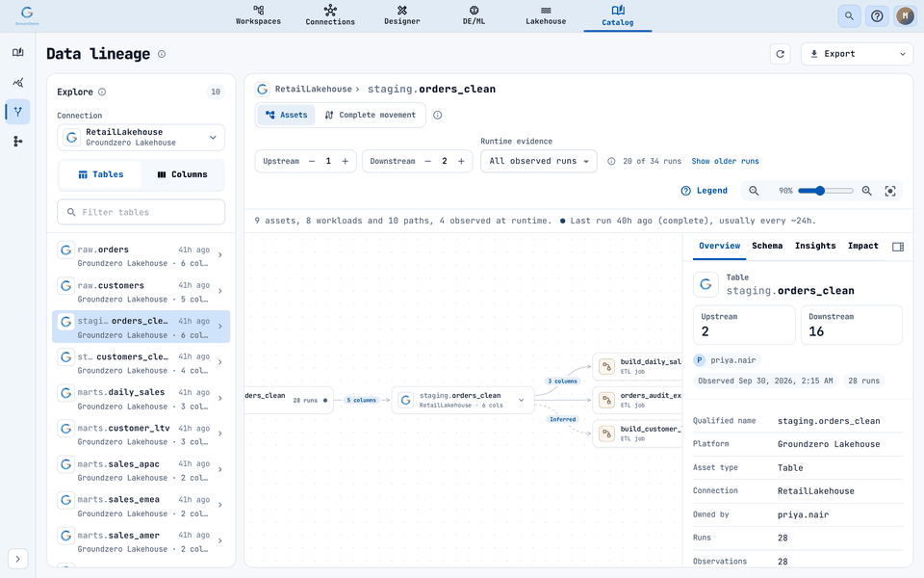The height and width of the screenshot is (578, 924).
Task: Click the Inferred edge label
Action: tap(562, 419)
